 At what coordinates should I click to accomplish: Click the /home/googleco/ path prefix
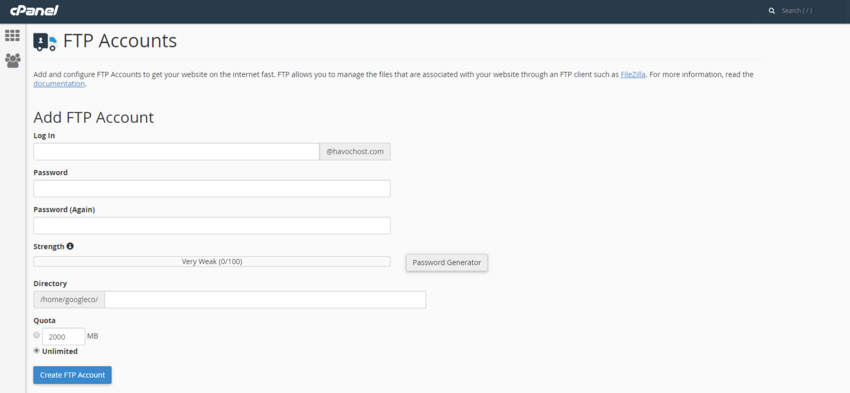[x=69, y=299]
